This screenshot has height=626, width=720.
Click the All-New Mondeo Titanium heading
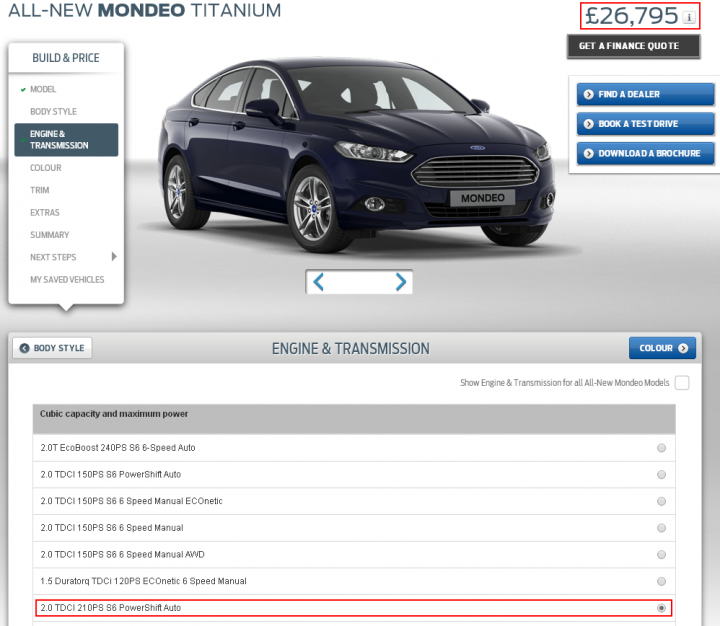(x=145, y=11)
